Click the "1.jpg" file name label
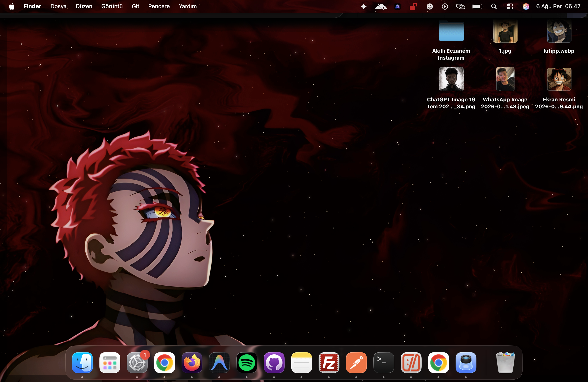The height and width of the screenshot is (382, 588). (505, 51)
